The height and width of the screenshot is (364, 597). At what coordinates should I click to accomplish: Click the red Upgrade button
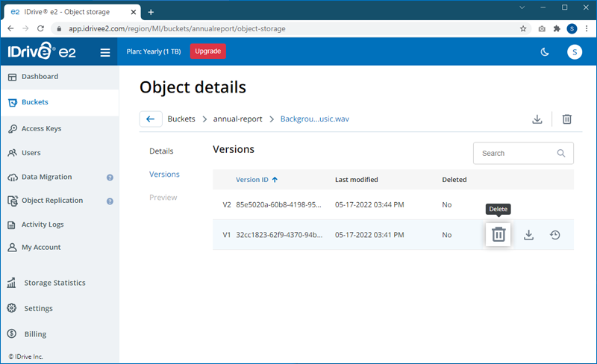208,51
